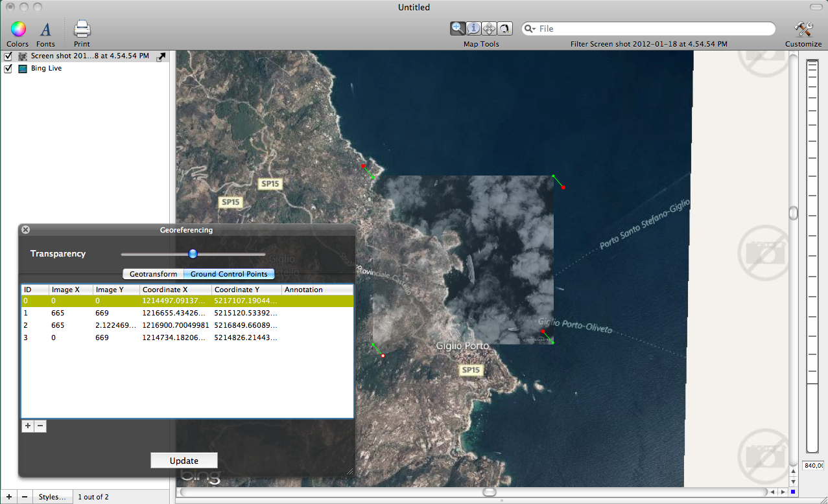Image resolution: width=828 pixels, height=504 pixels.
Task: Switch to the Geotransform tab
Action: point(153,274)
